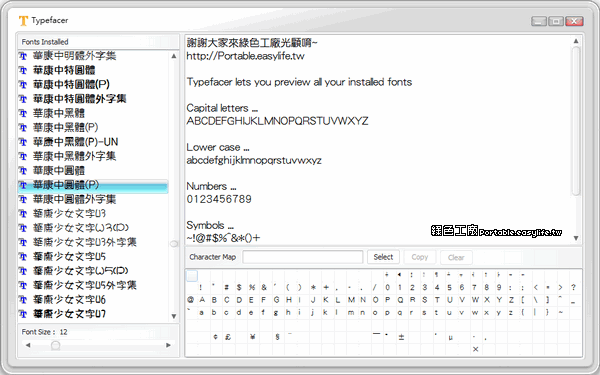Select 華康少女文字W3外字集 in the list

coord(93,242)
